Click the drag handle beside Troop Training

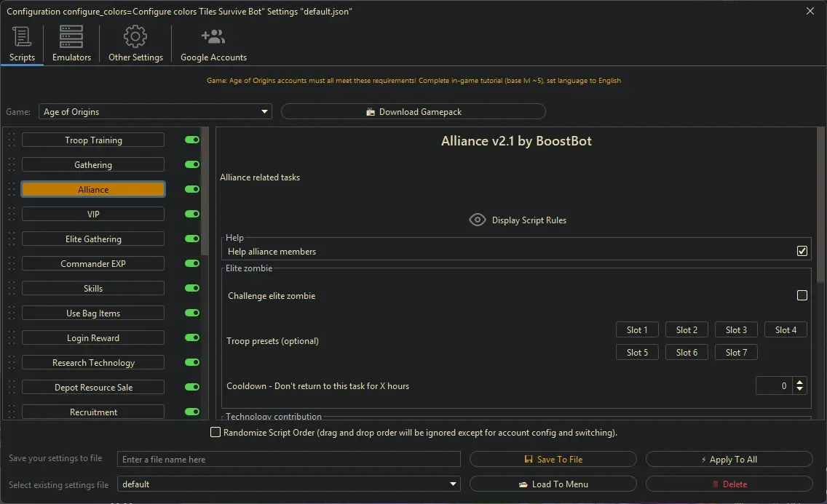[12, 140]
